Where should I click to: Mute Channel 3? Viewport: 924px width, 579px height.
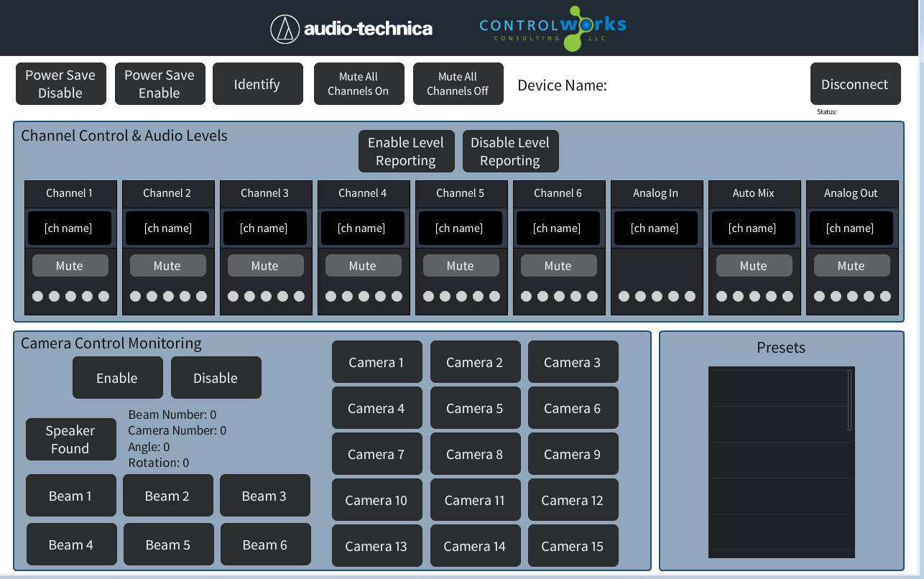pyautogui.click(x=265, y=266)
